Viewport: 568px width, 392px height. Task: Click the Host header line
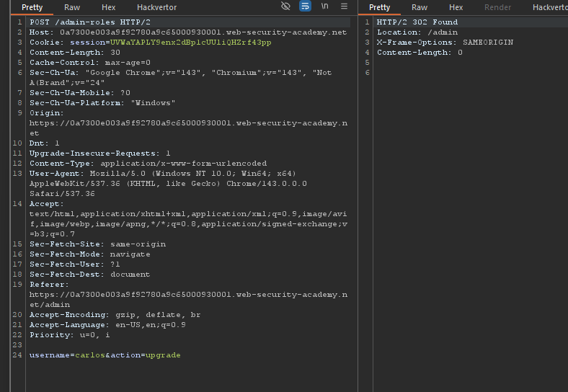click(188, 32)
